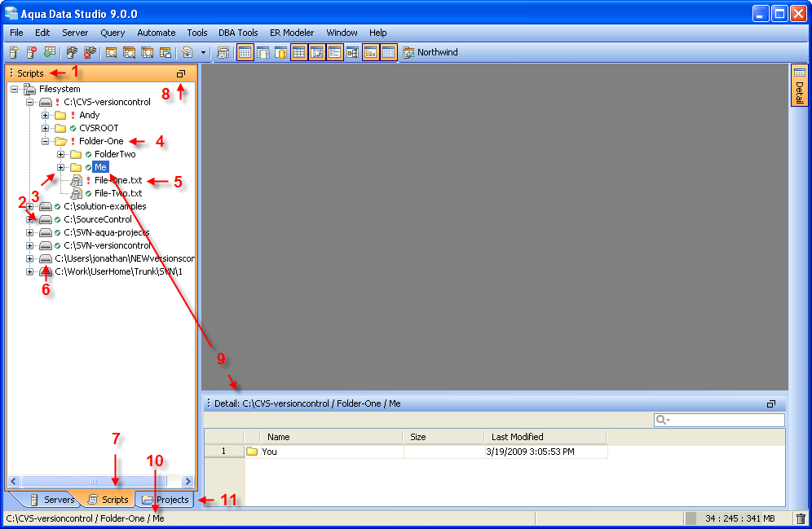The image size is (812, 529).
Task: Click the Connect to server toolbar icon
Action: pos(72,52)
